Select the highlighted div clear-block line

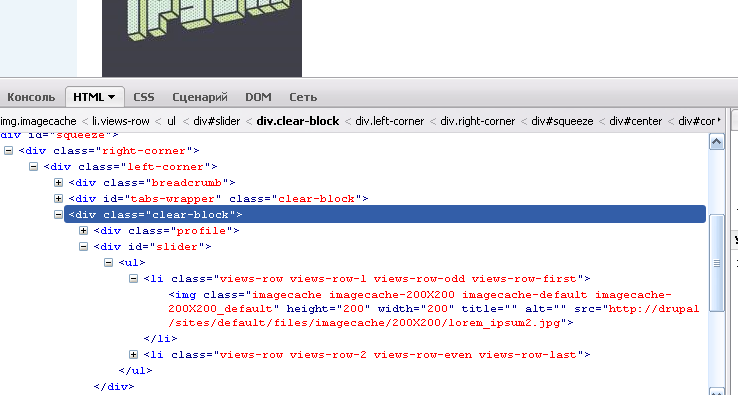[385, 215]
